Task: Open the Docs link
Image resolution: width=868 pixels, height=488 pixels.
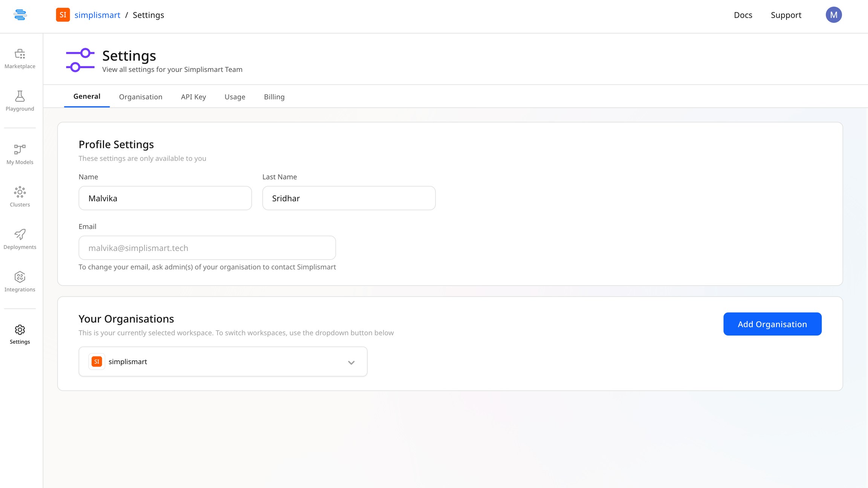Action: point(743,15)
